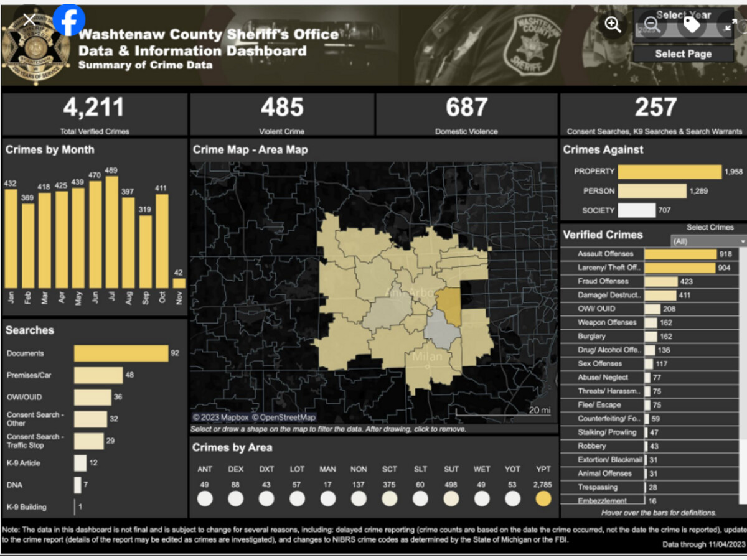Open the Select Page menu
The height and width of the screenshot is (560, 747).
click(x=683, y=54)
